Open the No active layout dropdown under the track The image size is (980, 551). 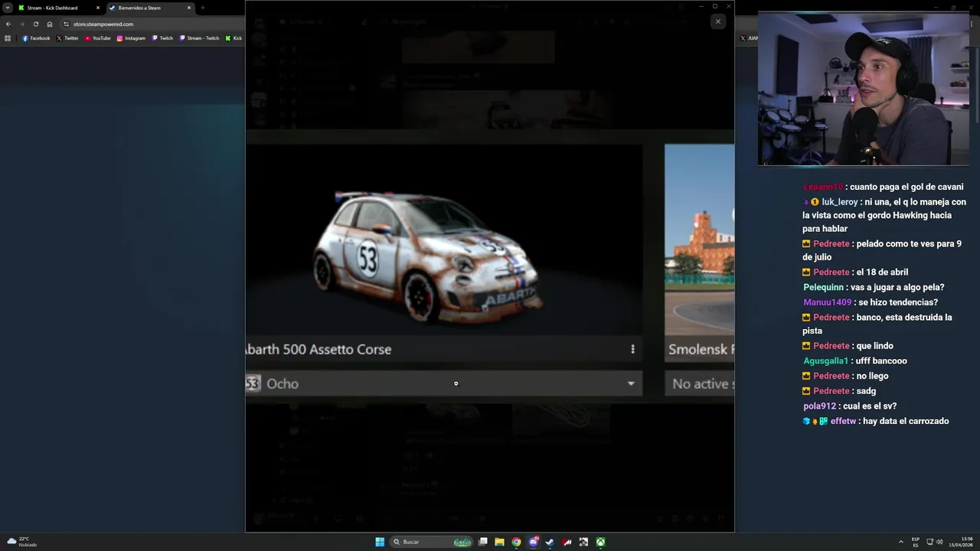[700, 383]
